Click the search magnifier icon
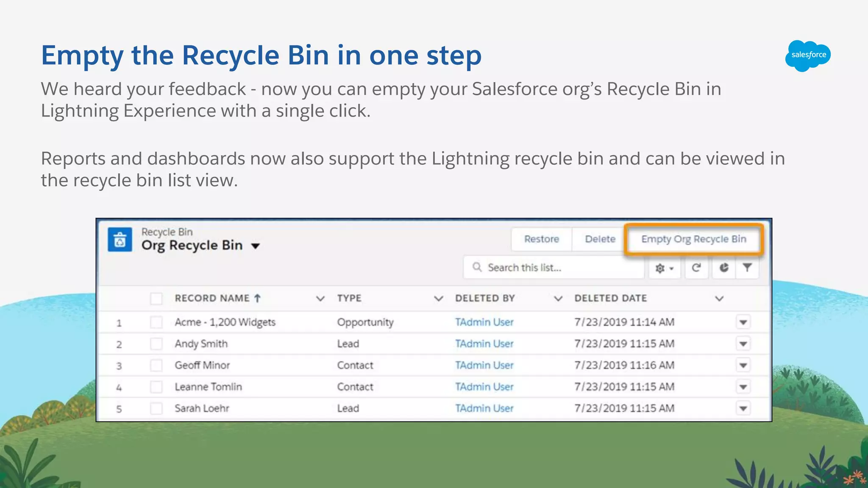The width and height of the screenshot is (868, 488). click(x=477, y=267)
